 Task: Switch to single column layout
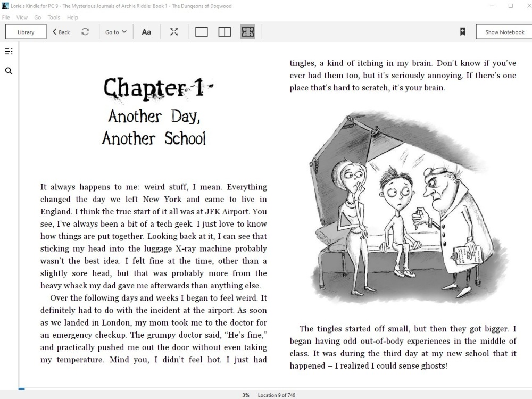coord(202,32)
